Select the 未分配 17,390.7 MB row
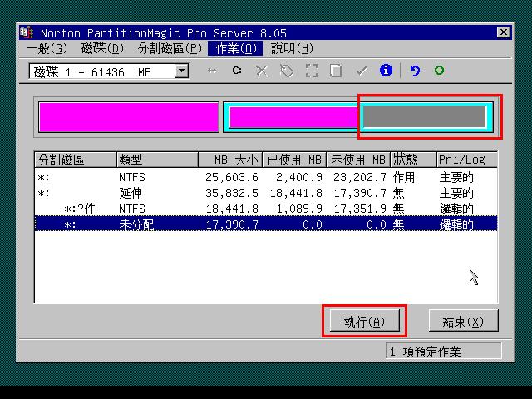 [266, 224]
